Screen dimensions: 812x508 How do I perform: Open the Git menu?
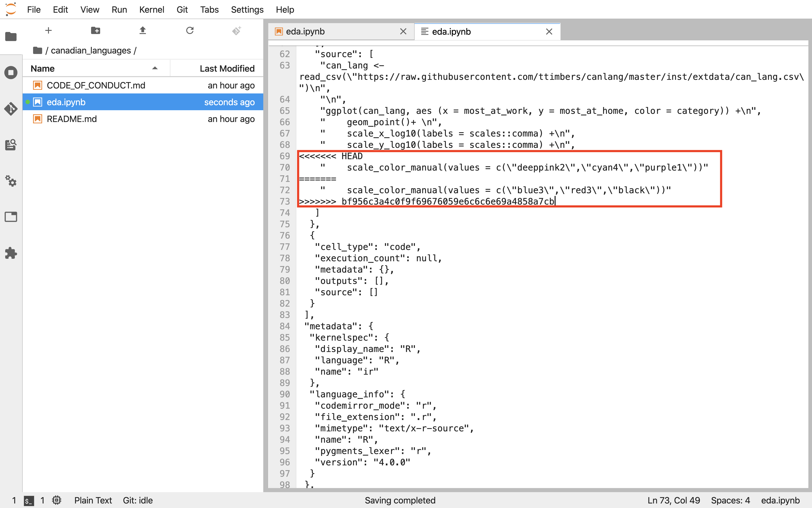[182, 9]
